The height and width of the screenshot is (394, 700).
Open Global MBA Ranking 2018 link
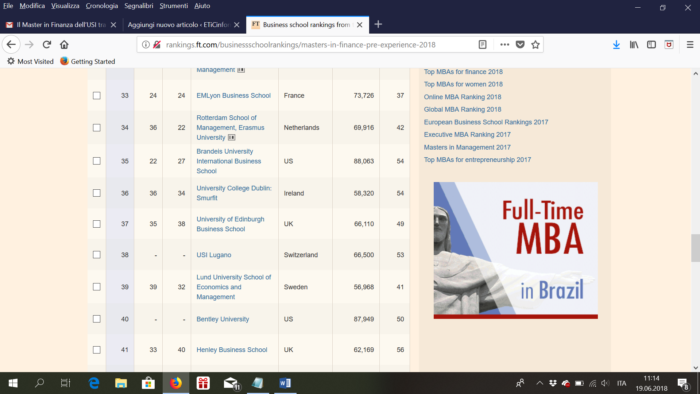[x=462, y=109]
